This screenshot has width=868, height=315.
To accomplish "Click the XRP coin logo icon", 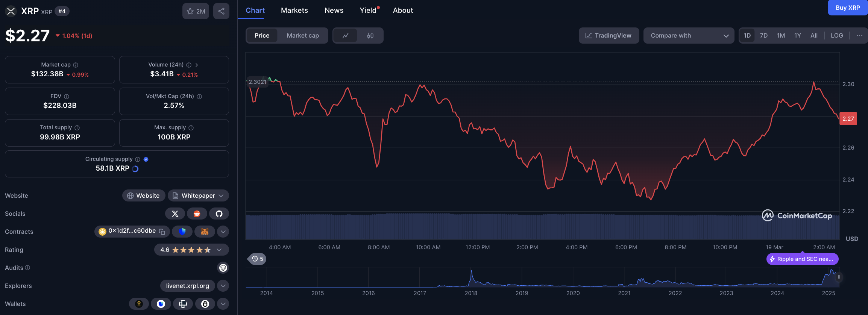I will pyautogui.click(x=11, y=11).
